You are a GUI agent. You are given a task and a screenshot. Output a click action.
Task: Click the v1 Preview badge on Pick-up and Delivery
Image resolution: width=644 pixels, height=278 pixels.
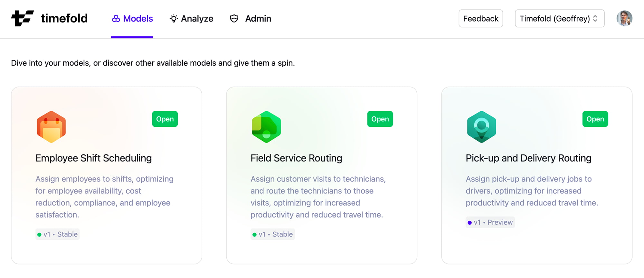tap(490, 222)
